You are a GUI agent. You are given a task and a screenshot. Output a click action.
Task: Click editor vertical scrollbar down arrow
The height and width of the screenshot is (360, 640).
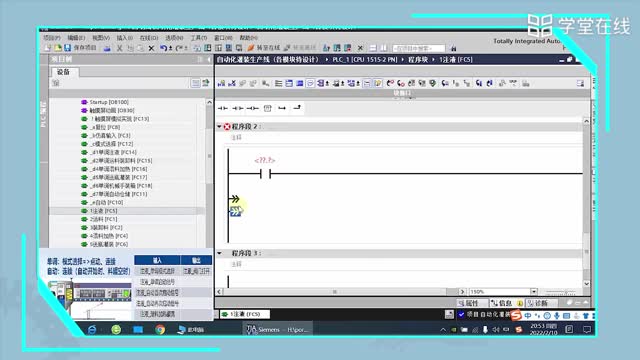coord(587,283)
